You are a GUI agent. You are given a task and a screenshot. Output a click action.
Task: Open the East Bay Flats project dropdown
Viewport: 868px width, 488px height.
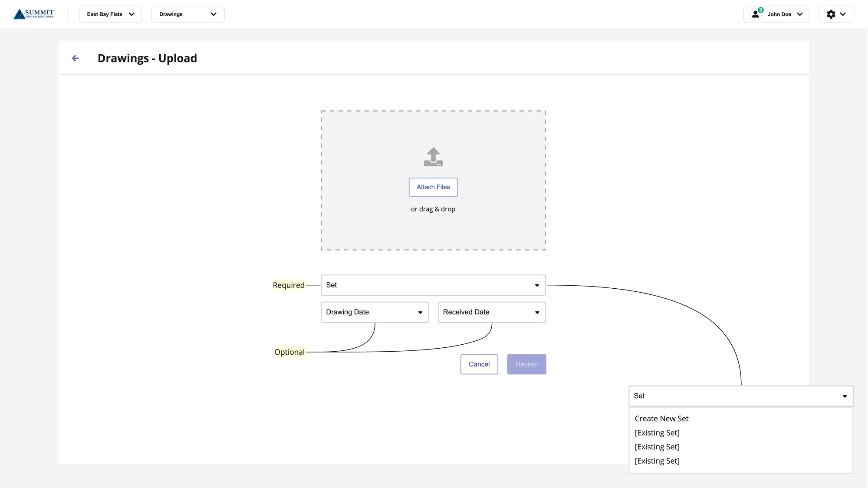pyautogui.click(x=110, y=14)
